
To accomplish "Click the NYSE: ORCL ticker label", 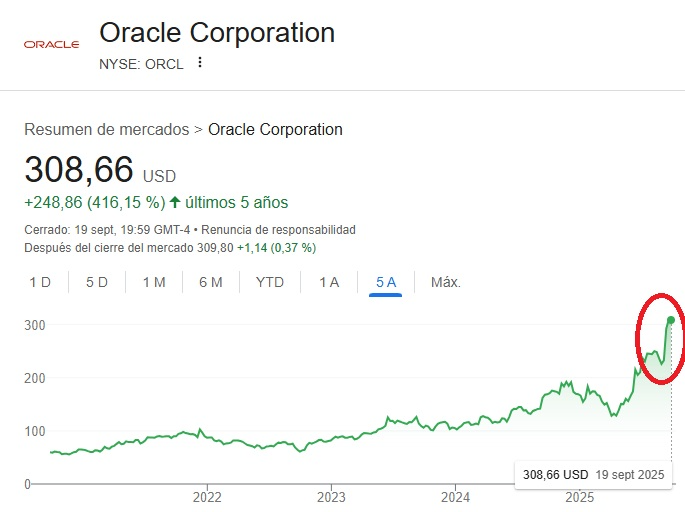I will (141, 64).
